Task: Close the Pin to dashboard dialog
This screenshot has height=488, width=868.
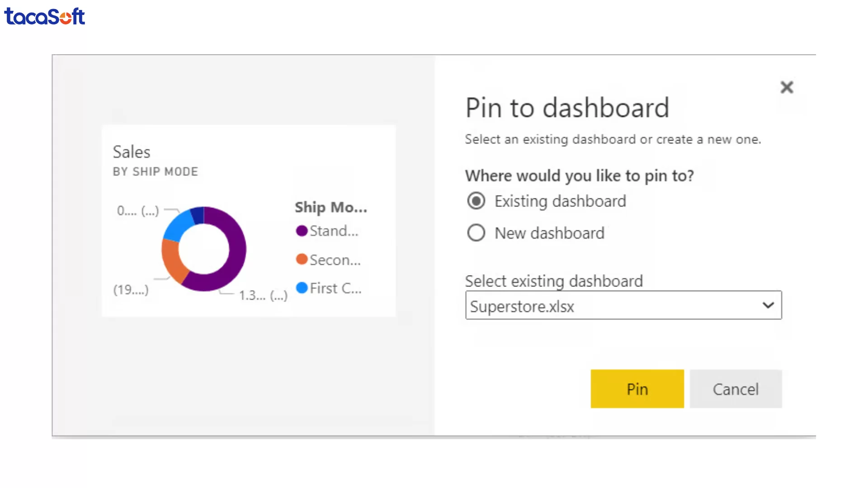Action: tap(787, 87)
